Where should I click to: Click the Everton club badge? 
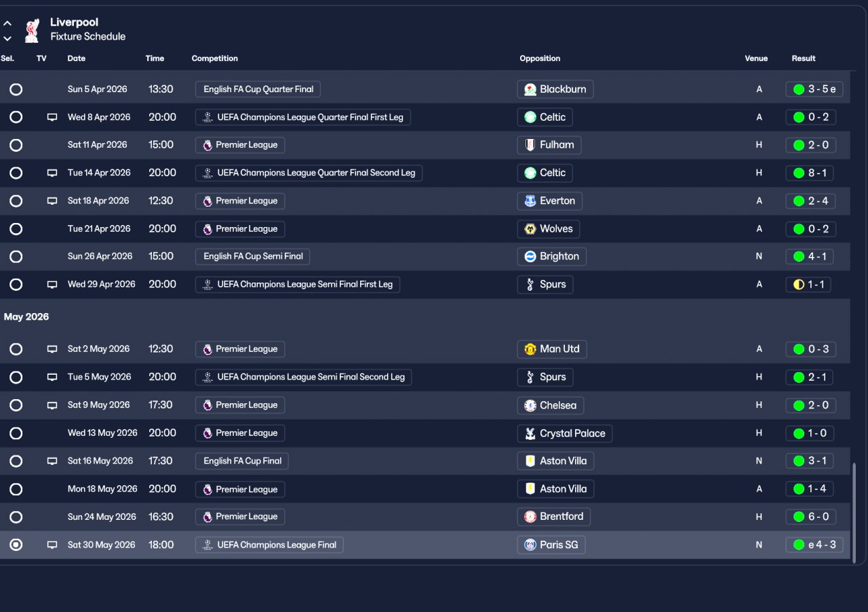click(530, 201)
